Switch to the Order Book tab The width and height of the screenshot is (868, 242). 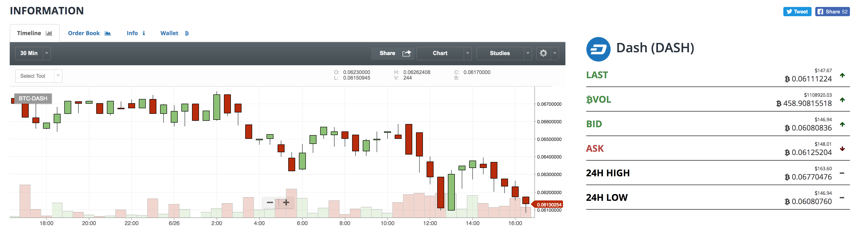tap(89, 33)
